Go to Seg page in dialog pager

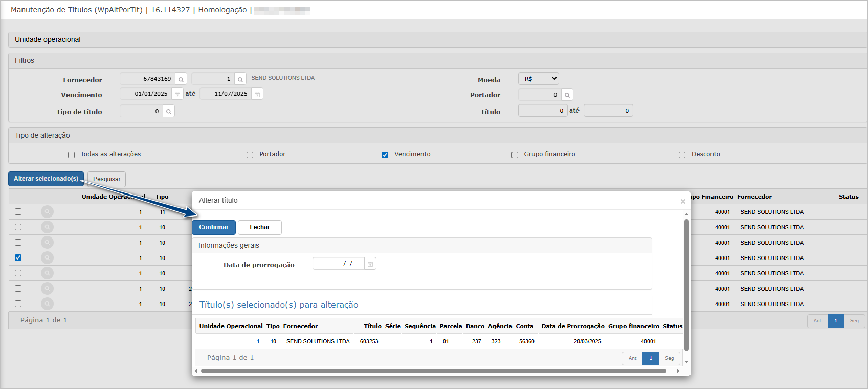point(670,358)
